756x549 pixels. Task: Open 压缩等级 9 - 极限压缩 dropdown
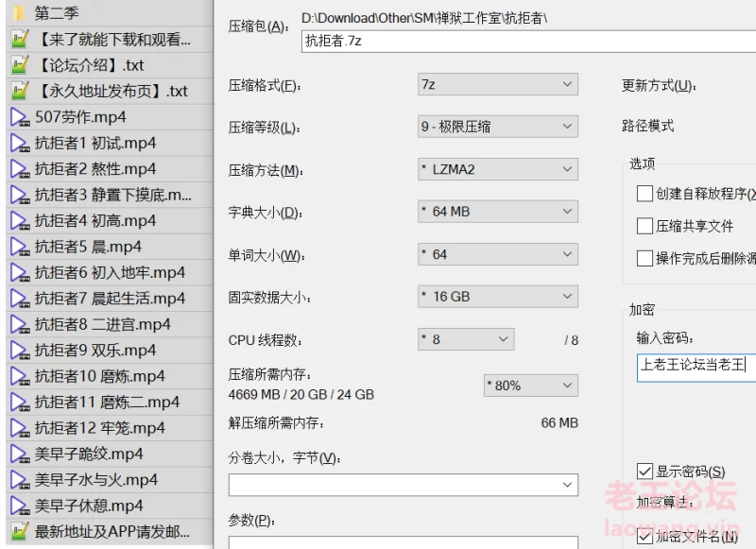point(498,127)
